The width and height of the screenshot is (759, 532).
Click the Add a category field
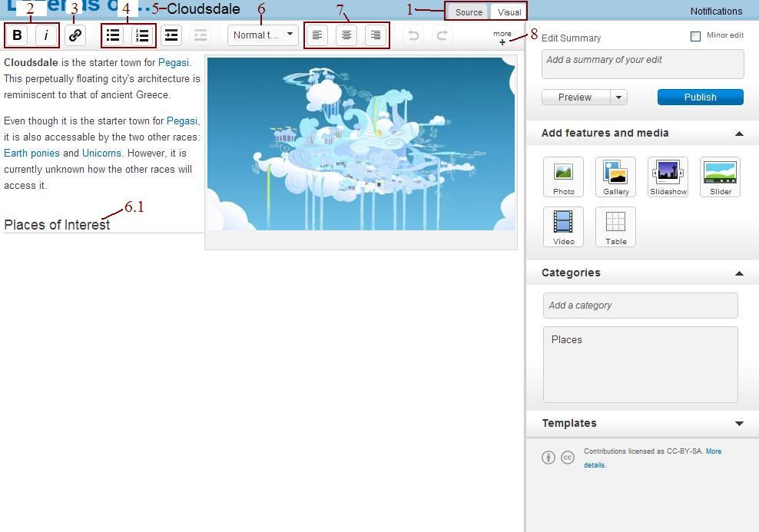click(641, 306)
